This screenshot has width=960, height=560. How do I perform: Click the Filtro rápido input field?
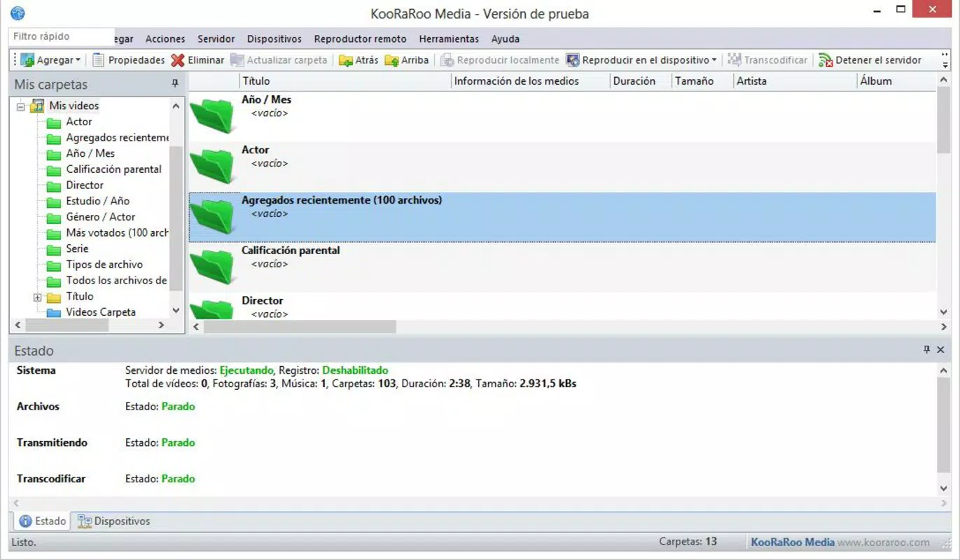click(x=62, y=36)
